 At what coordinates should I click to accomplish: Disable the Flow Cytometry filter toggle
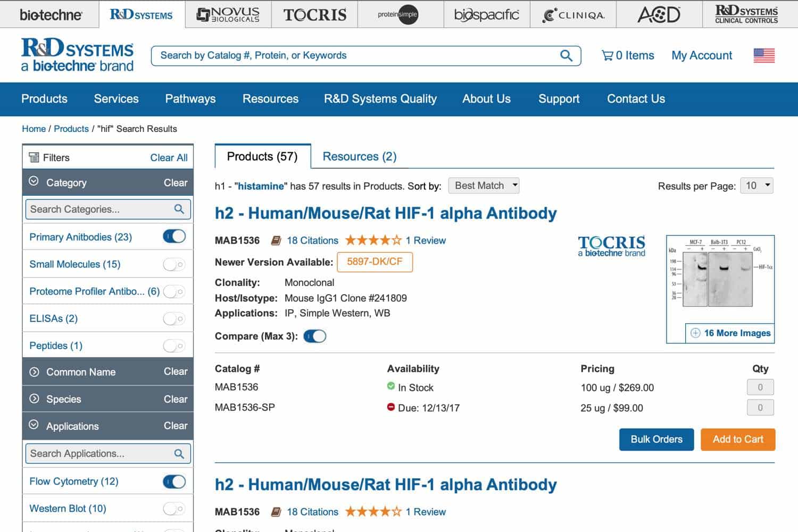(174, 481)
